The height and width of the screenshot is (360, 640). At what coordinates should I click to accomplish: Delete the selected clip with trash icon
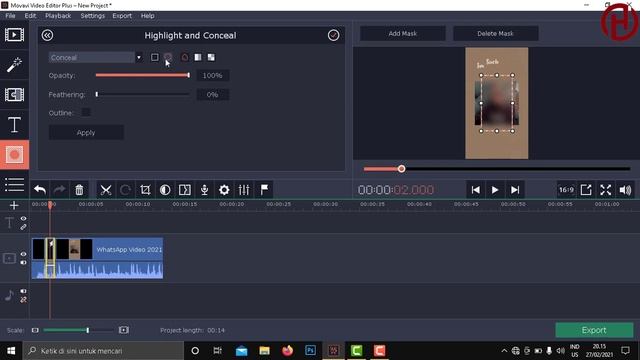[79, 190]
